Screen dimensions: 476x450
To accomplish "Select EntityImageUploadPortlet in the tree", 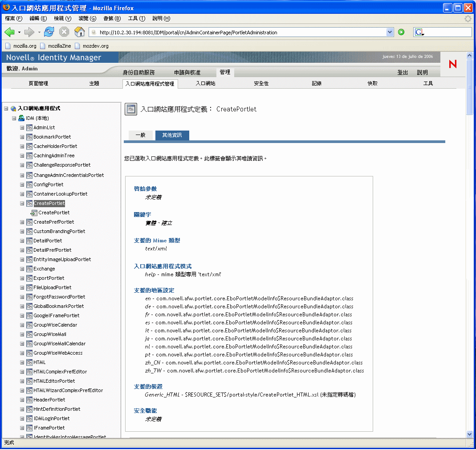I will (62, 259).
